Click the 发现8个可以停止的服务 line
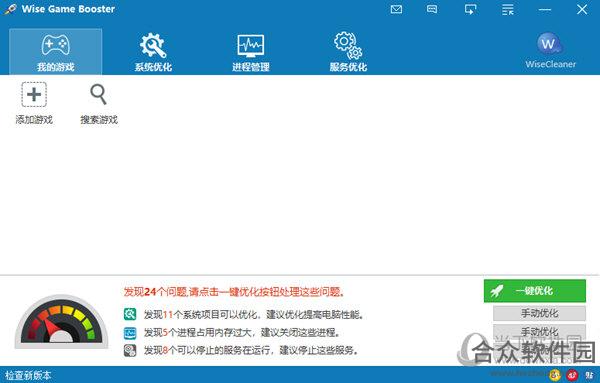600x383 pixels. (251, 350)
